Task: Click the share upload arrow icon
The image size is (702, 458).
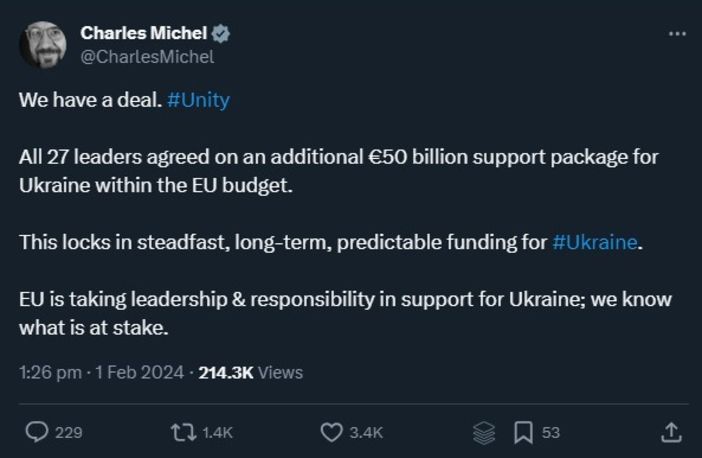Action: tap(672, 432)
